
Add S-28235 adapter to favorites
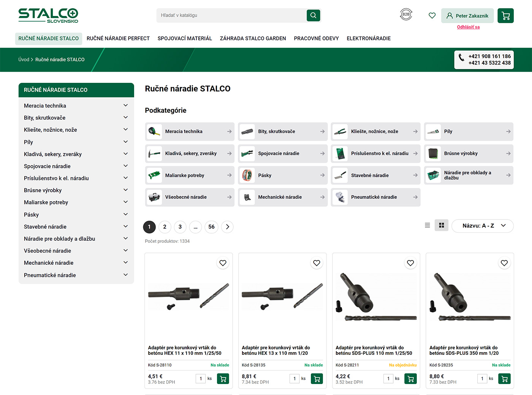click(504, 263)
